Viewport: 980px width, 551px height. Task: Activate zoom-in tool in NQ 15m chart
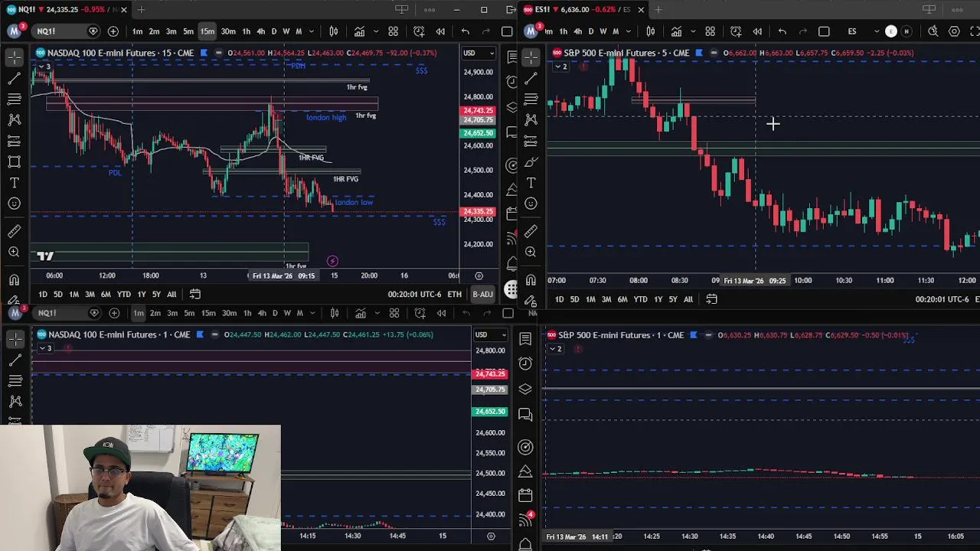coord(14,252)
